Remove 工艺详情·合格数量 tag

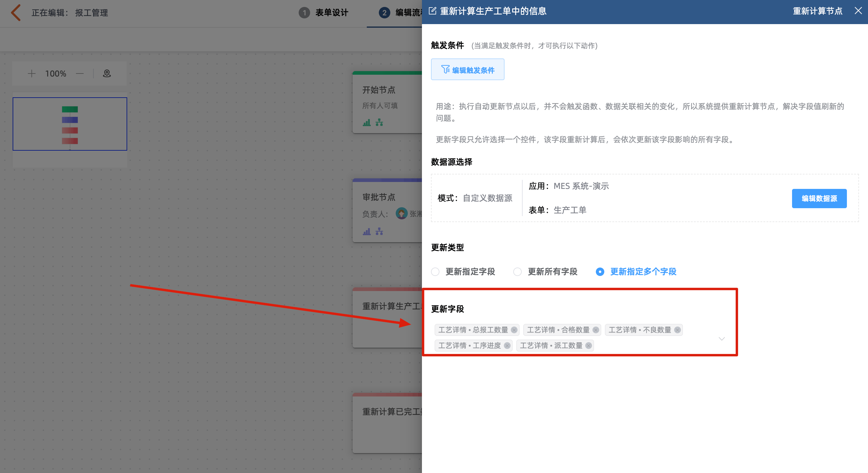pos(596,330)
